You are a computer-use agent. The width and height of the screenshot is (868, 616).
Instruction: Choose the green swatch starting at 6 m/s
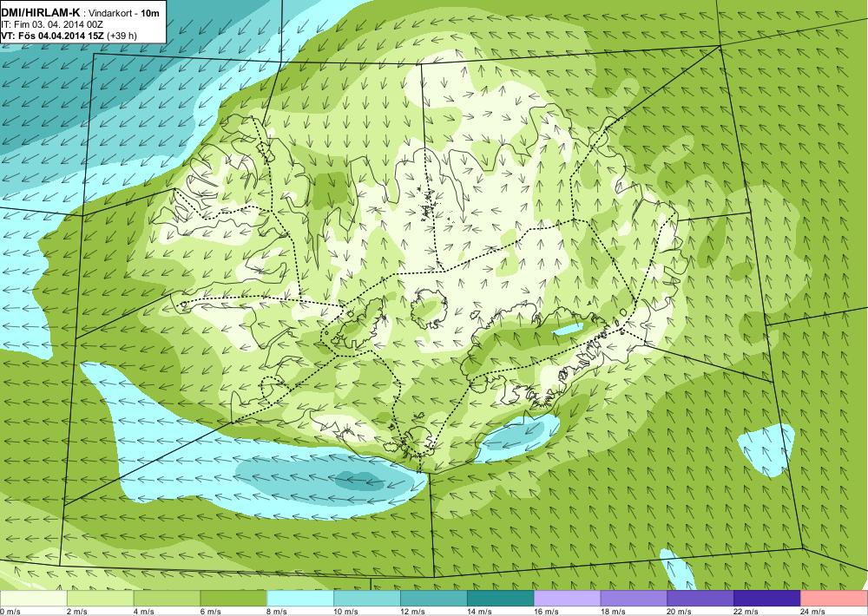click(233, 599)
